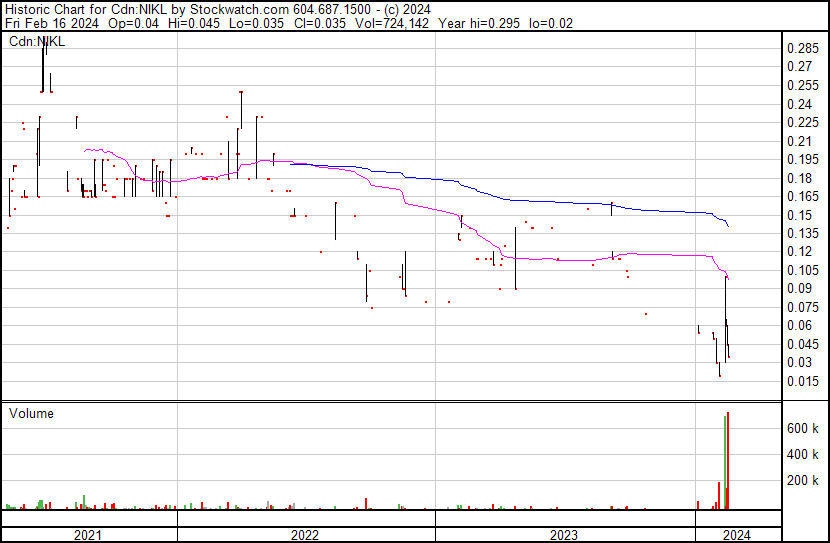The width and height of the screenshot is (830, 543).
Task: Click the Volume panel label
Action: point(31,413)
